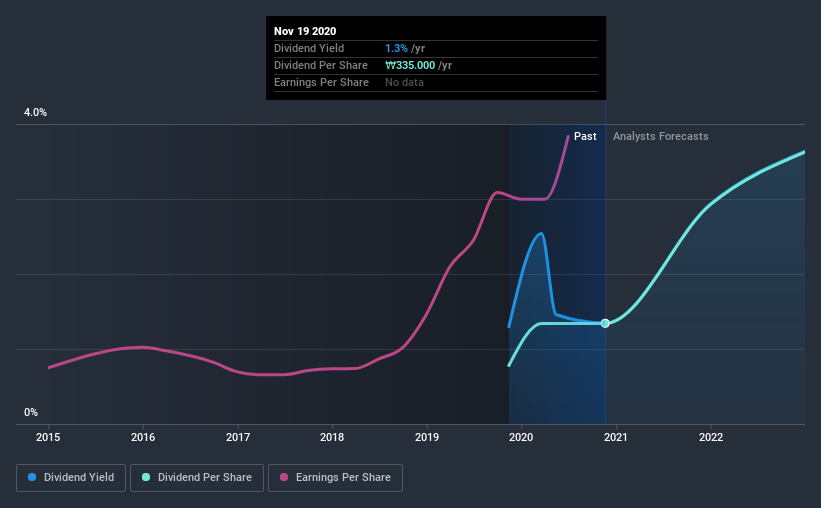Click the pink Earnings Per Share legend dot
The width and height of the screenshot is (821, 508).
[x=284, y=477]
